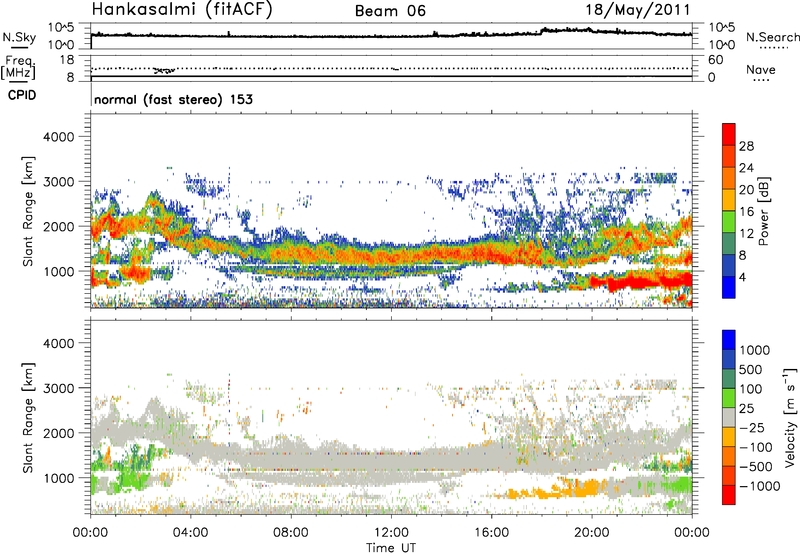Select the "Freq. [MHz]" axis label
The width and height of the screenshot is (800, 554).
[19, 67]
